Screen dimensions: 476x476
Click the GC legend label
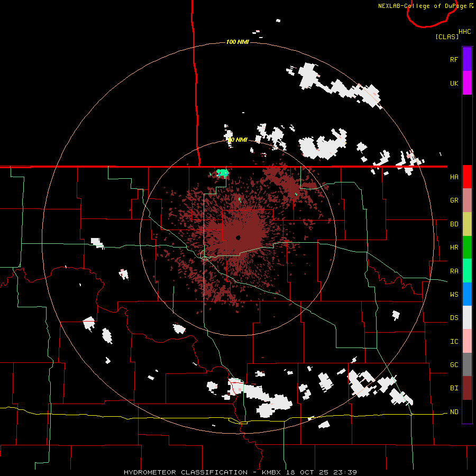coord(454,365)
